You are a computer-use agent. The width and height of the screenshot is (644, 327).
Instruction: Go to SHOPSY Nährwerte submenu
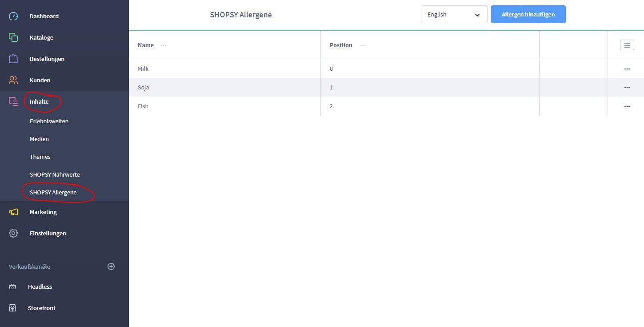(x=55, y=174)
